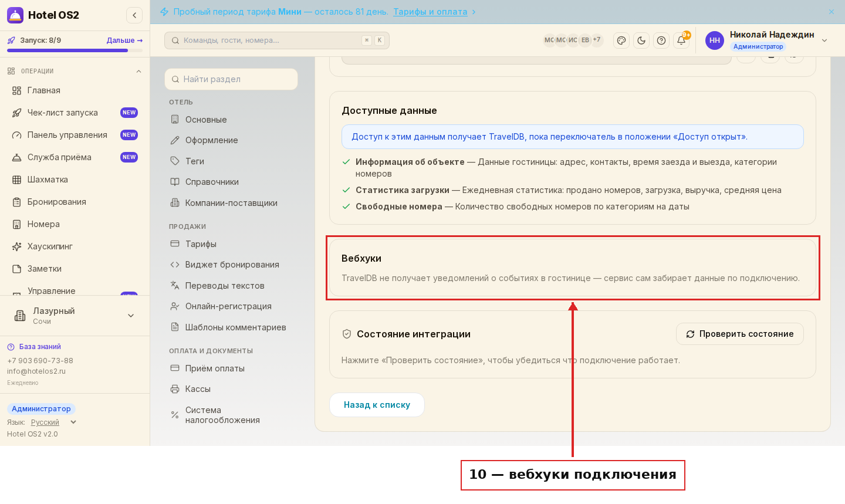Open Чек-лист запуска rocket item
The width and height of the screenshot is (845, 504).
(75, 113)
